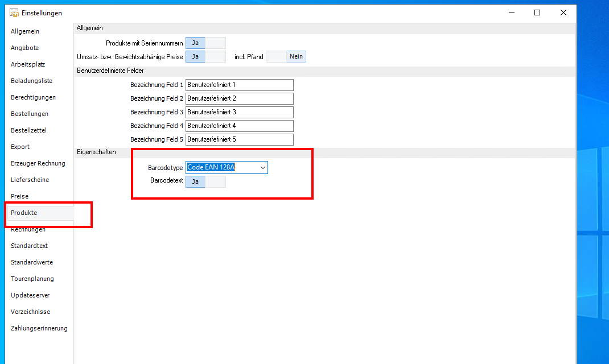Select Angebote in the sidebar
609x364 pixels.
[25, 48]
